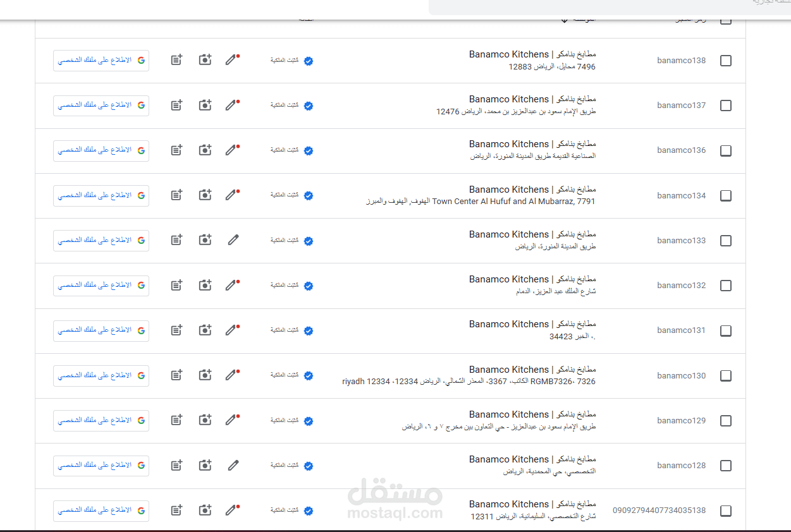Add photo for banamco131 row
Screen dimensions: 791x532
coord(205,330)
